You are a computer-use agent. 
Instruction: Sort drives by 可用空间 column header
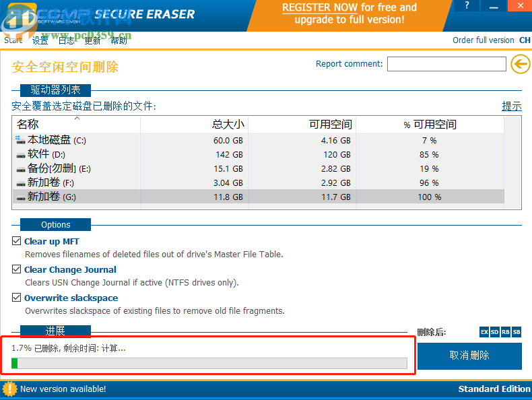click(x=302, y=124)
